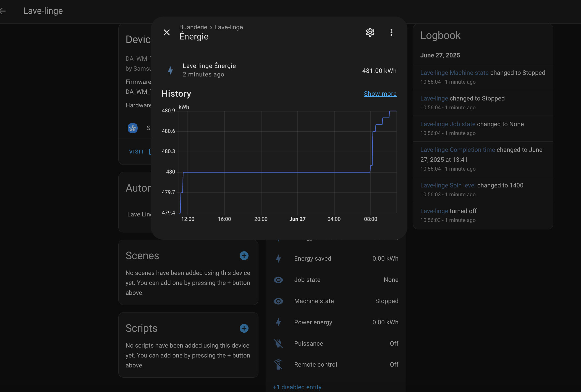This screenshot has width=581, height=392.
Task: Click the Lave-linge Énergie lightning icon
Action: tap(170, 70)
